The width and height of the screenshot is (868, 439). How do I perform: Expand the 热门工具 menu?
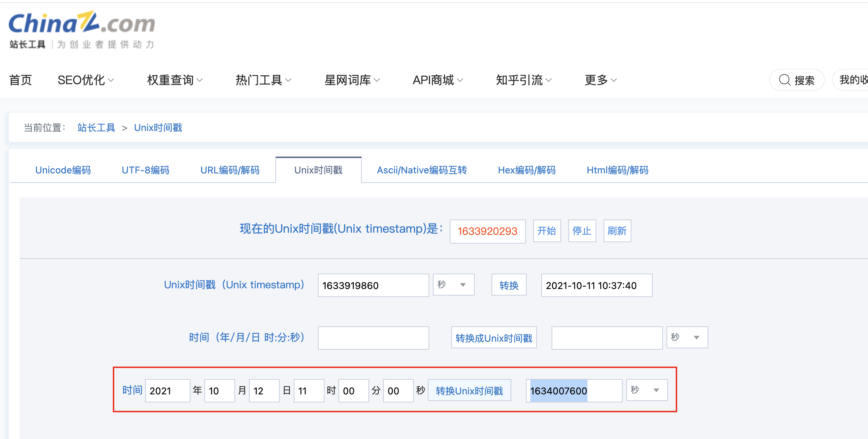[x=263, y=80]
